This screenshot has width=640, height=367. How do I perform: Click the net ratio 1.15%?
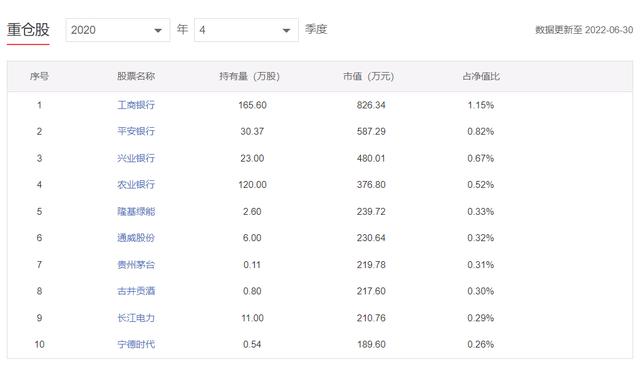(481, 105)
